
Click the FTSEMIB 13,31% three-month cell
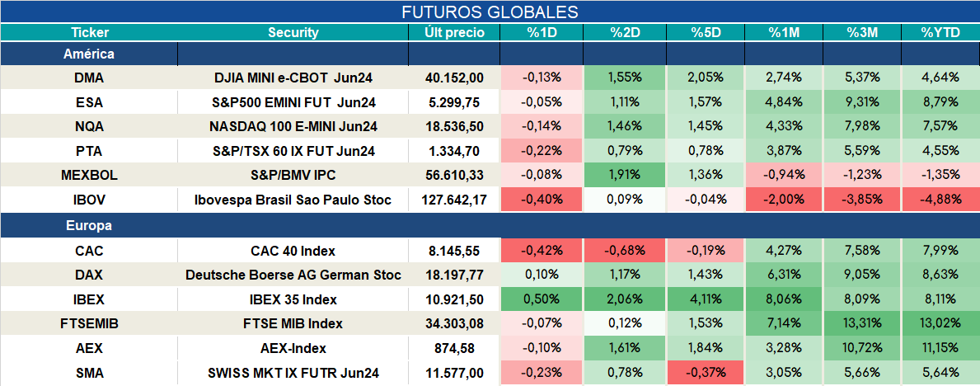(x=862, y=324)
